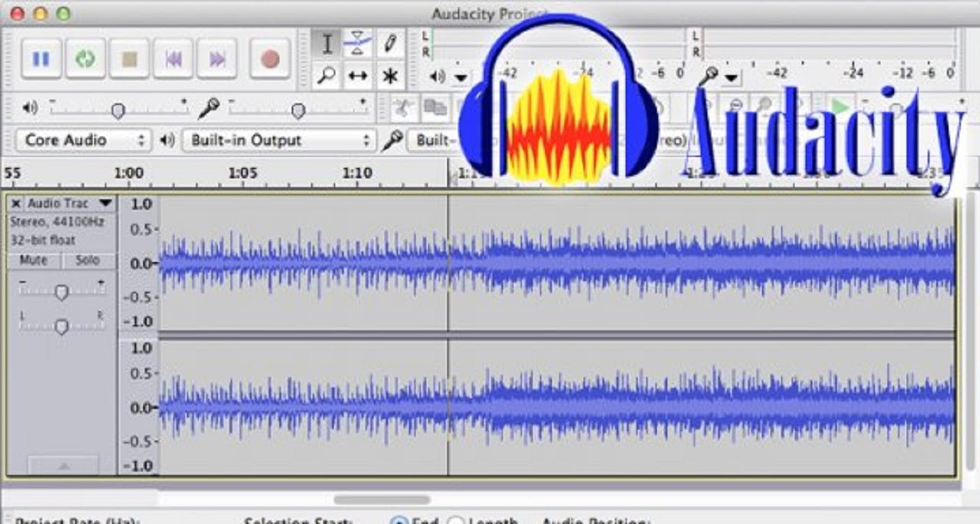Click the horizontal scrollbar below the tracks
This screenshot has width=980, height=524.
382,499
